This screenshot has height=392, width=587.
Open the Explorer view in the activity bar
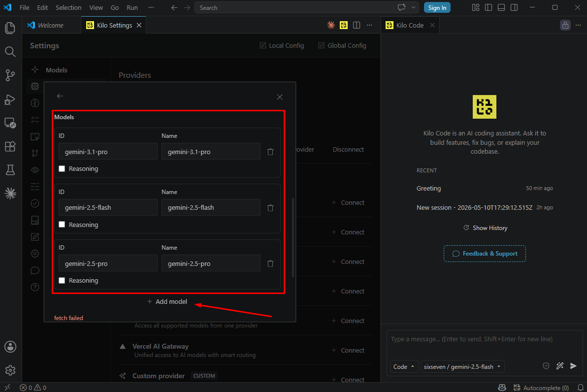tap(10, 28)
